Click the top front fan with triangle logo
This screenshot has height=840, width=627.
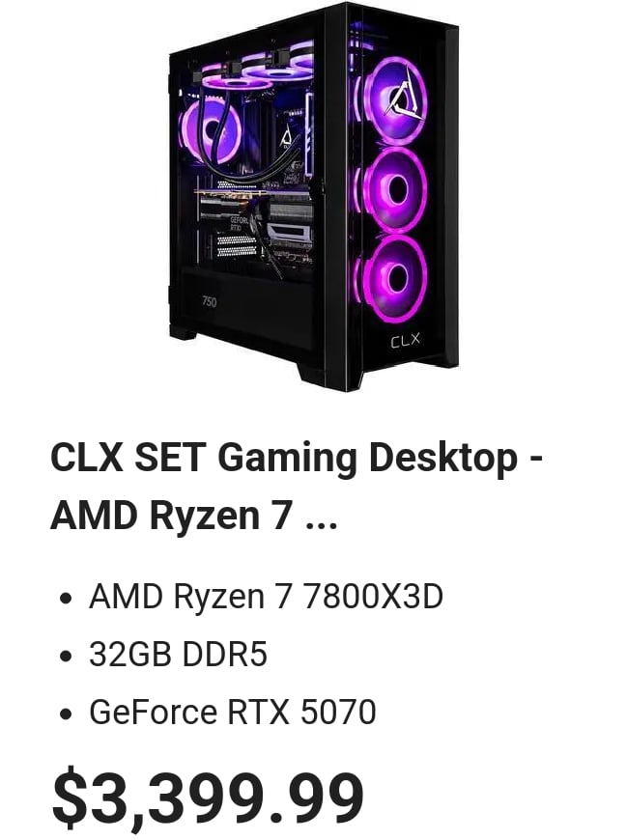click(x=399, y=101)
